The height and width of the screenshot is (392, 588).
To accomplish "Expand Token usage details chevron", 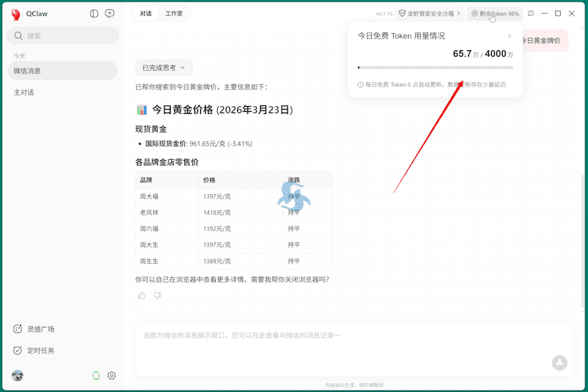I will tap(509, 36).
